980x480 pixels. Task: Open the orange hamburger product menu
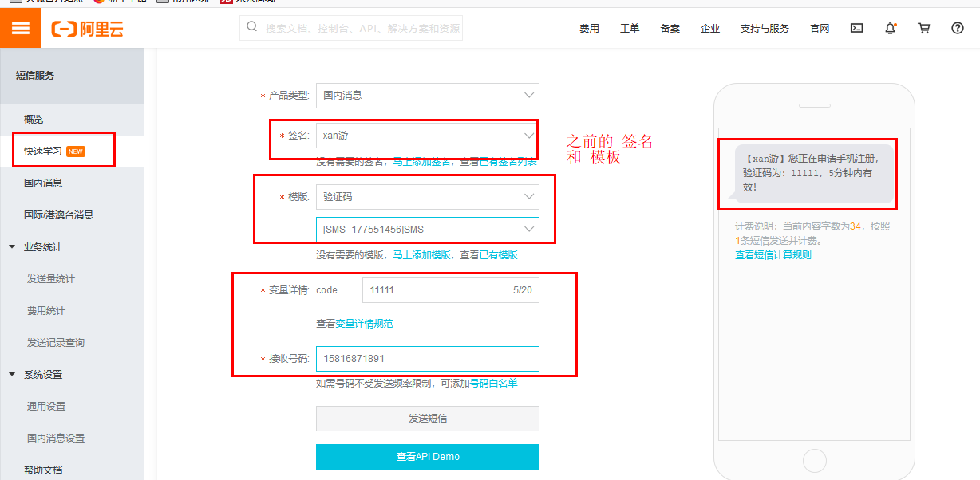click(20, 28)
